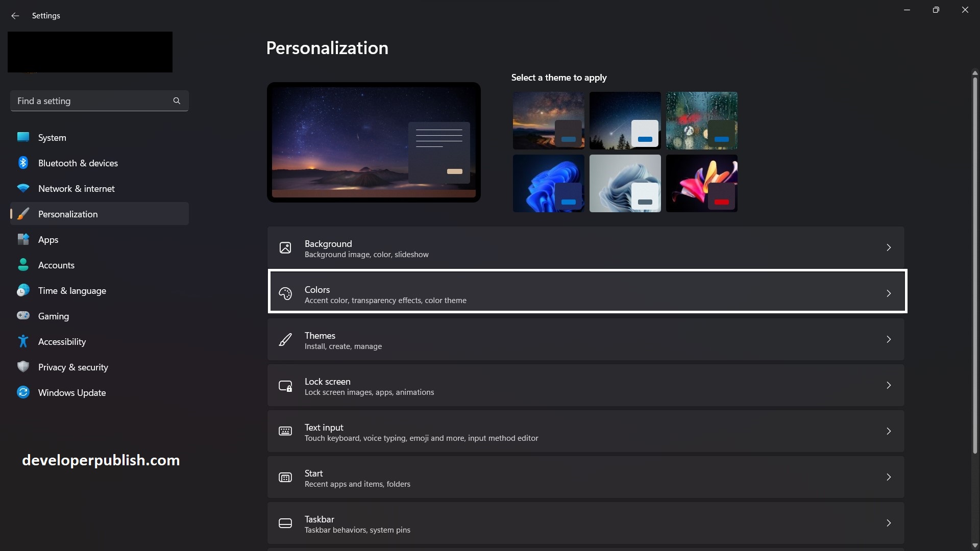Expand the Colors section chevron
This screenshot has width=980, height=551.
coord(889,293)
